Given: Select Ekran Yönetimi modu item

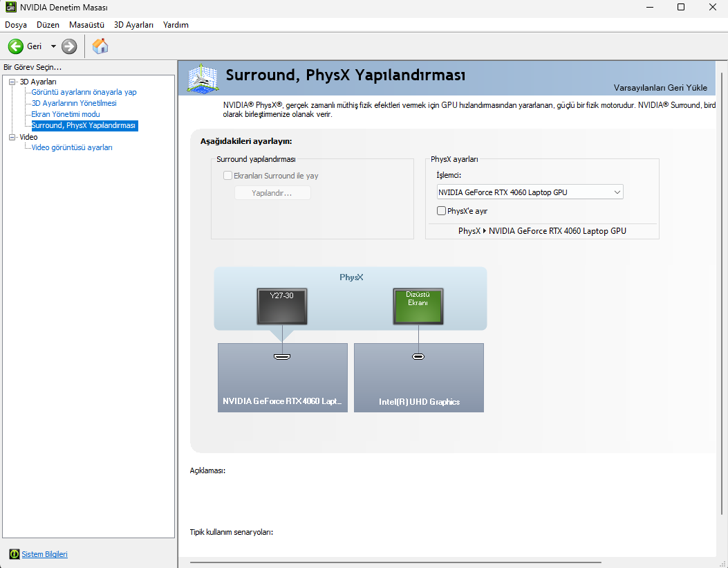Looking at the screenshot, I should click(x=66, y=114).
